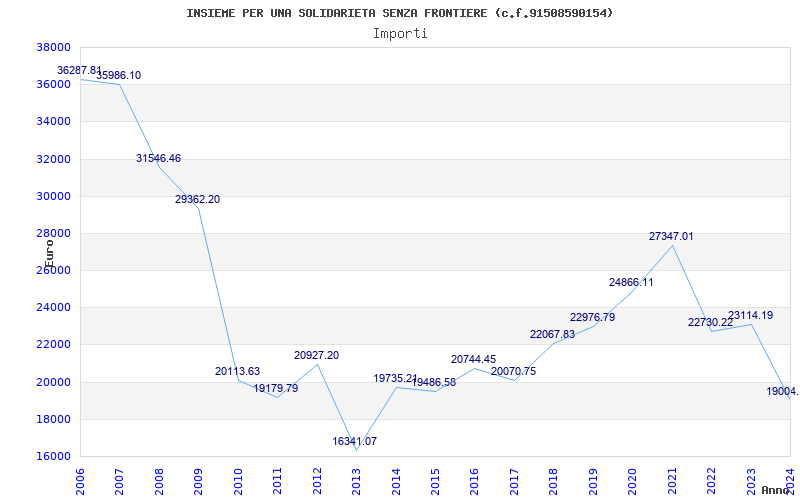
Task: Click the 19179.79 data label
Action: point(276,388)
